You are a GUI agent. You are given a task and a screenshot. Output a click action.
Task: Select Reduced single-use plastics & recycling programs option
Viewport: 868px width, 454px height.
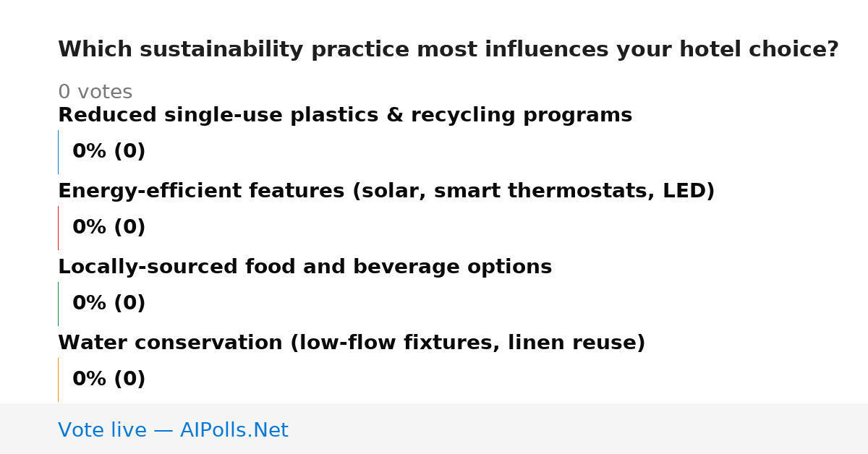(345, 116)
